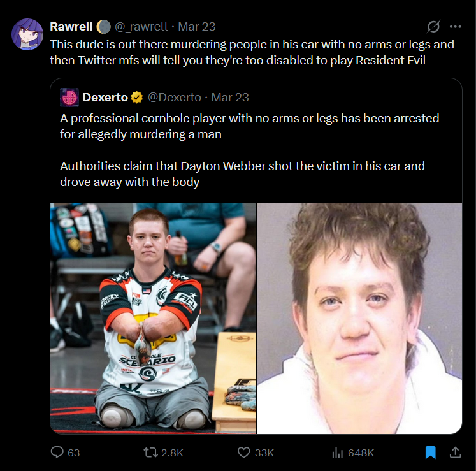The image size is (476, 471).
Task: Click the 33K likes count
Action: [264, 453]
